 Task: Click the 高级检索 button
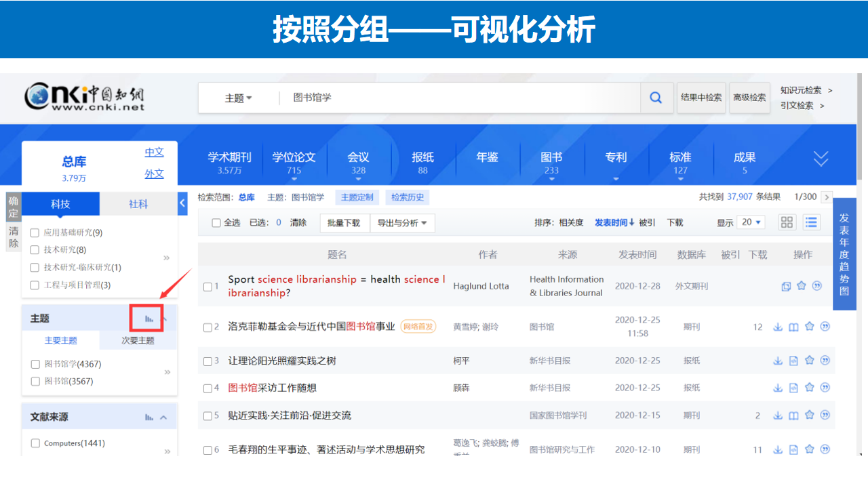coord(749,98)
